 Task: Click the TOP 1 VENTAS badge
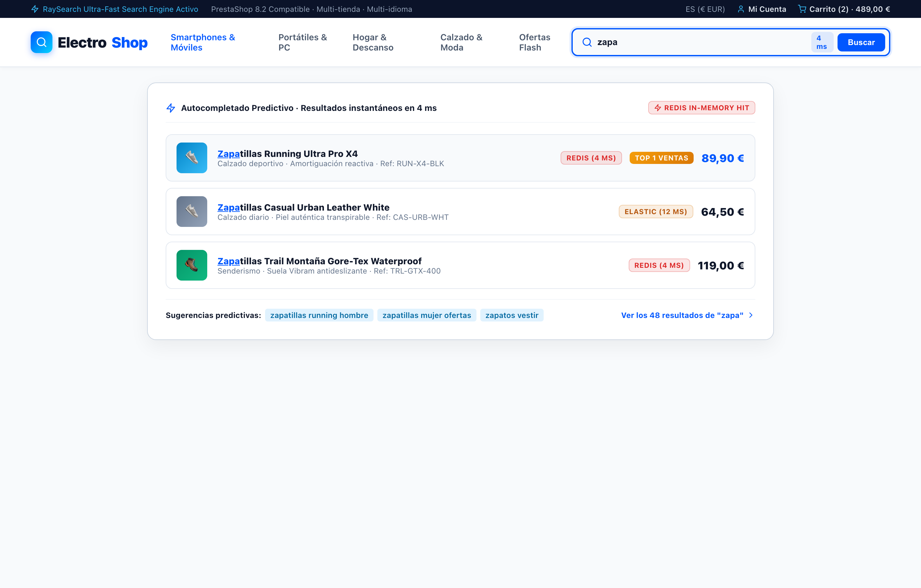pos(661,158)
